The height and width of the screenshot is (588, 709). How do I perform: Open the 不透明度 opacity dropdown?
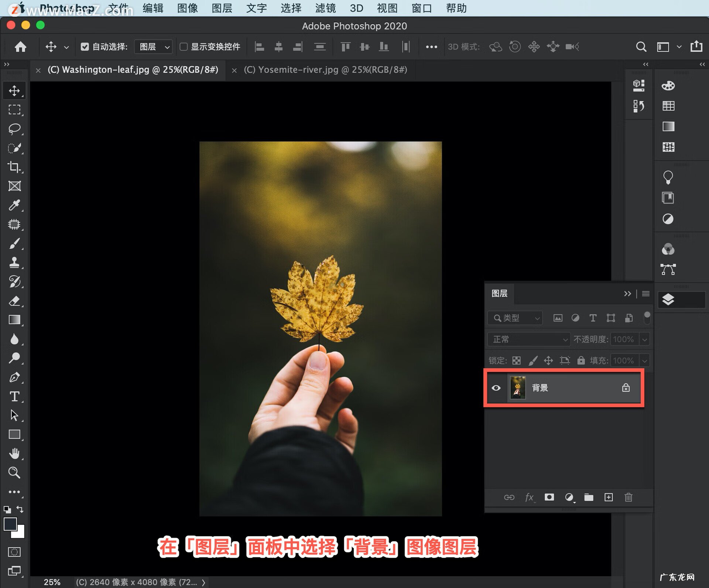click(x=644, y=339)
